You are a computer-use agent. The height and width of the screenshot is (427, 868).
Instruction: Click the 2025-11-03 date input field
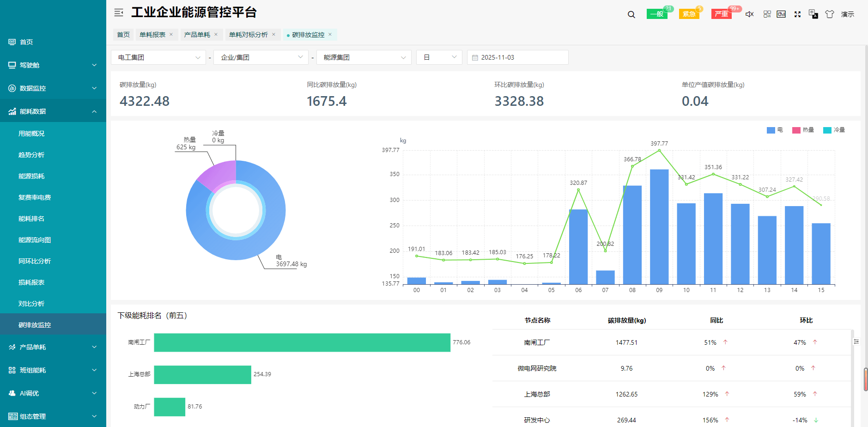(x=517, y=57)
